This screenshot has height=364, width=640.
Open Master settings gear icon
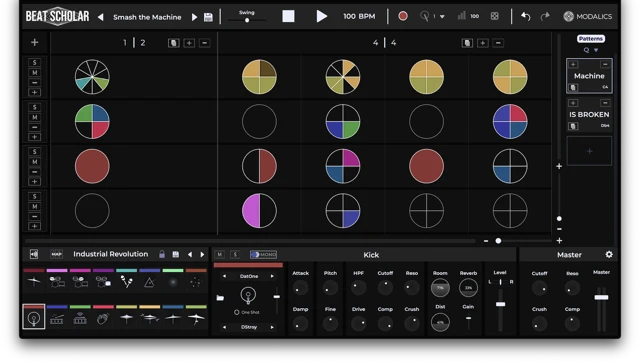pyautogui.click(x=609, y=254)
